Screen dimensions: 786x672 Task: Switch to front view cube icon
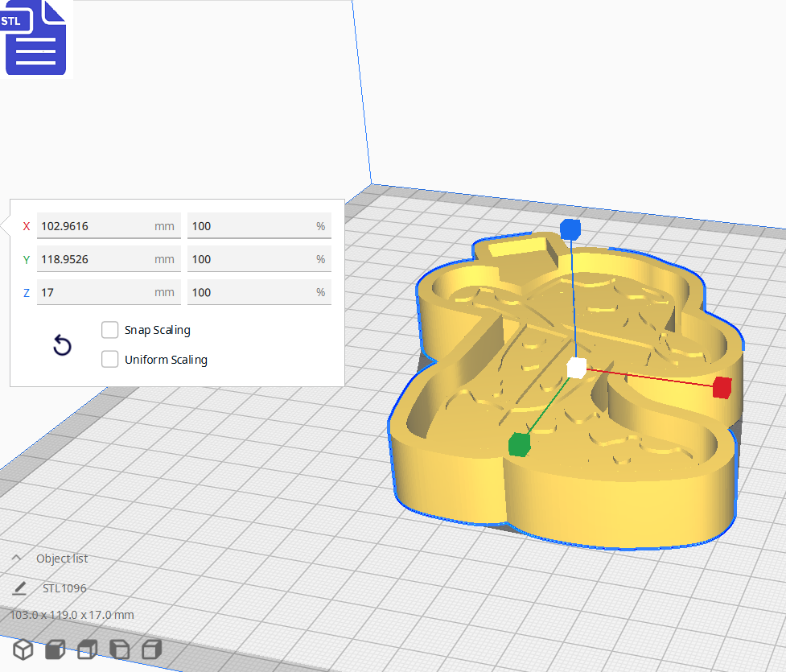pyautogui.click(x=55, y=649)
